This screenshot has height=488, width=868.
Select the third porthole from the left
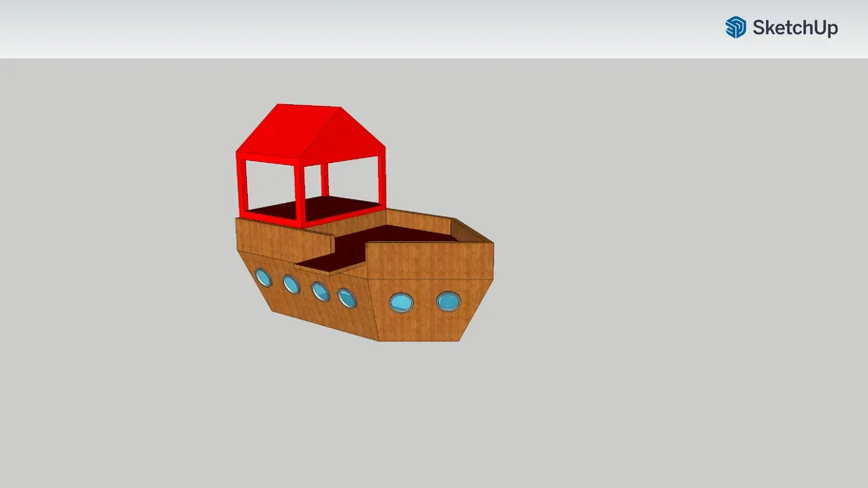point(320,292)
